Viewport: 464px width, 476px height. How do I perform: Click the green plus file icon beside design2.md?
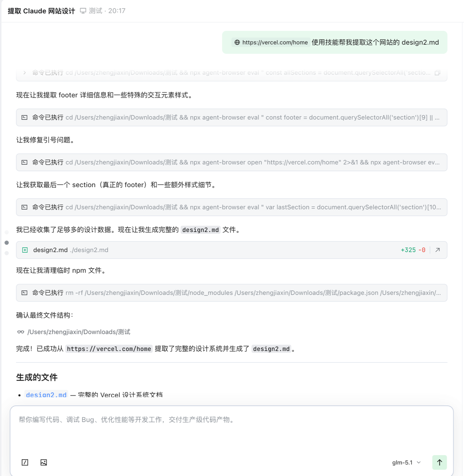25,250
